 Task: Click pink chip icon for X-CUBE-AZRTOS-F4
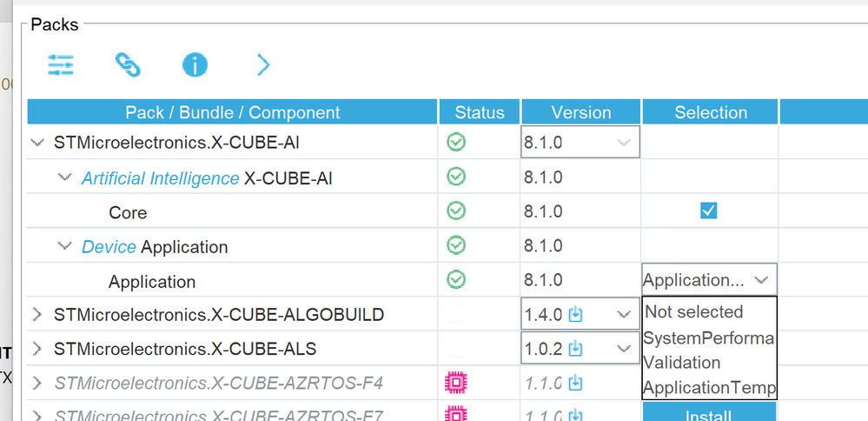456,383
